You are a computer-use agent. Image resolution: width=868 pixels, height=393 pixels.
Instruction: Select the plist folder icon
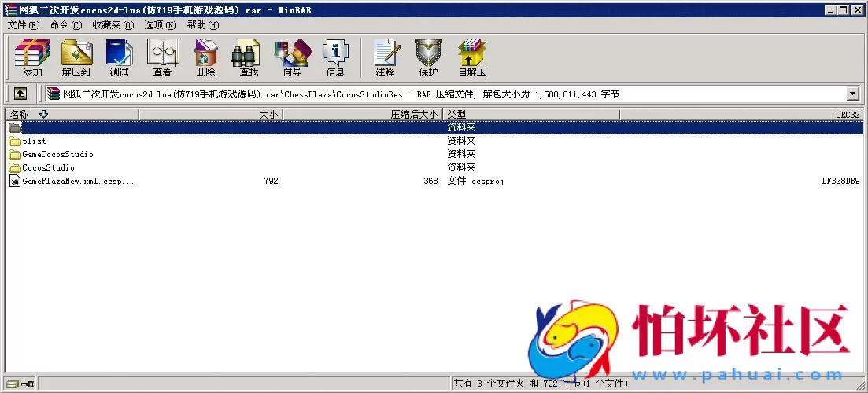[15, 141]
